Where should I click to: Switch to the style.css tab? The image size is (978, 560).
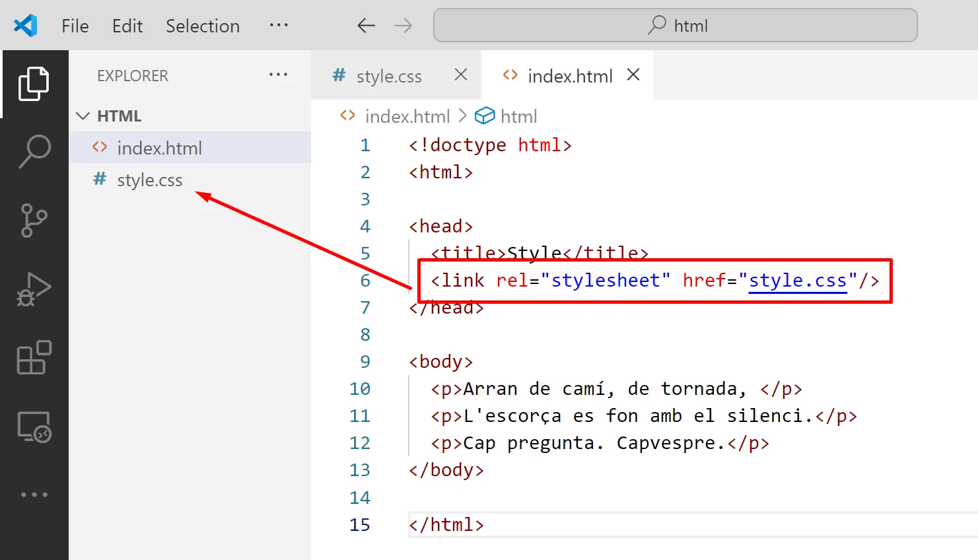click(388, 77)
